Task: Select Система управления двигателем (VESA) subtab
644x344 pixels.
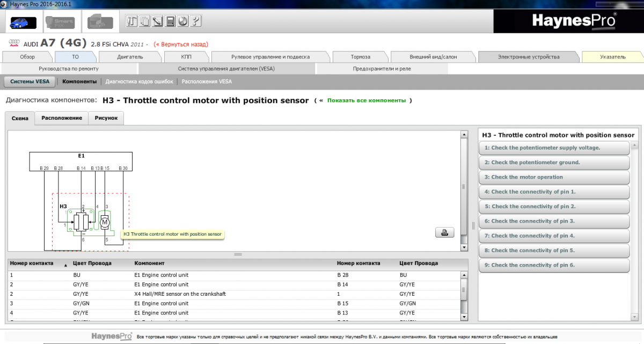Action: tap(226, 69)
